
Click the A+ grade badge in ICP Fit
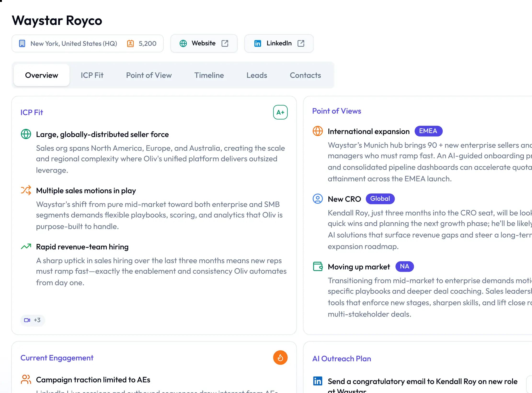pos(280,112)
